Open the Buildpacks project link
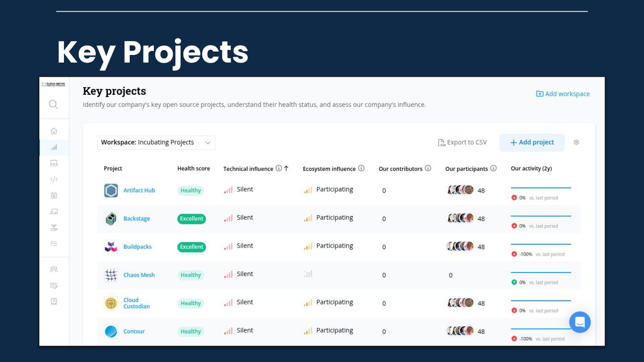 [x=138, y=247]
